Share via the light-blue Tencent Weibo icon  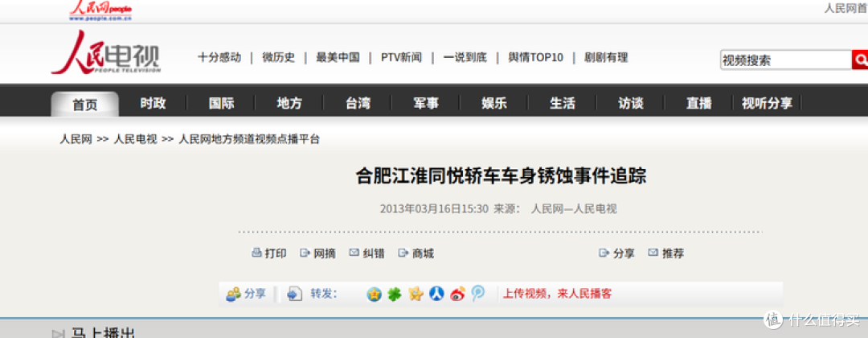[477, 295]
